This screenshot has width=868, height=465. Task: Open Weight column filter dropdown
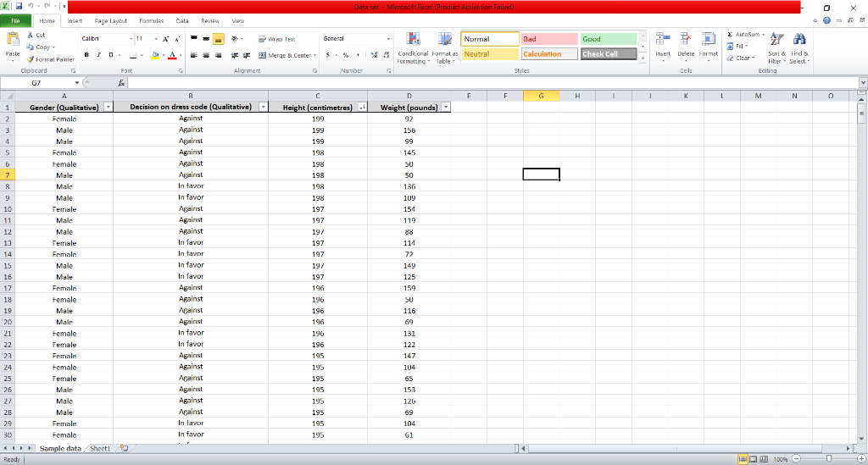[446, 107]
